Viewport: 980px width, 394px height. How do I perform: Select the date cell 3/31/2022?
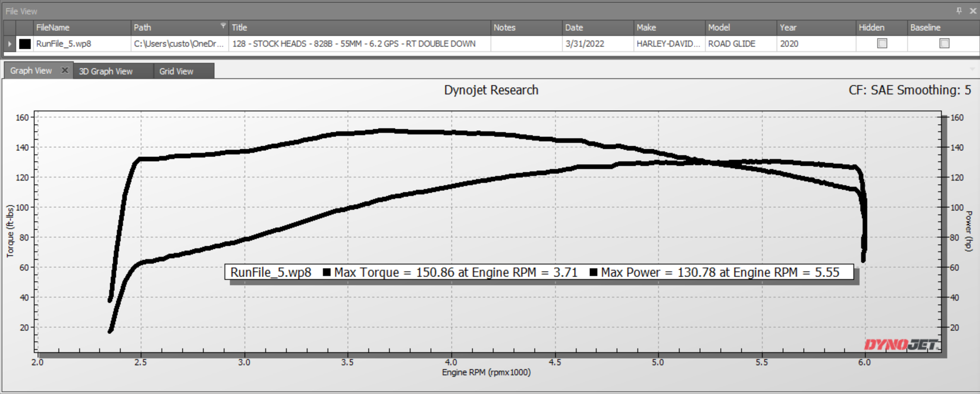coord(598,44)
